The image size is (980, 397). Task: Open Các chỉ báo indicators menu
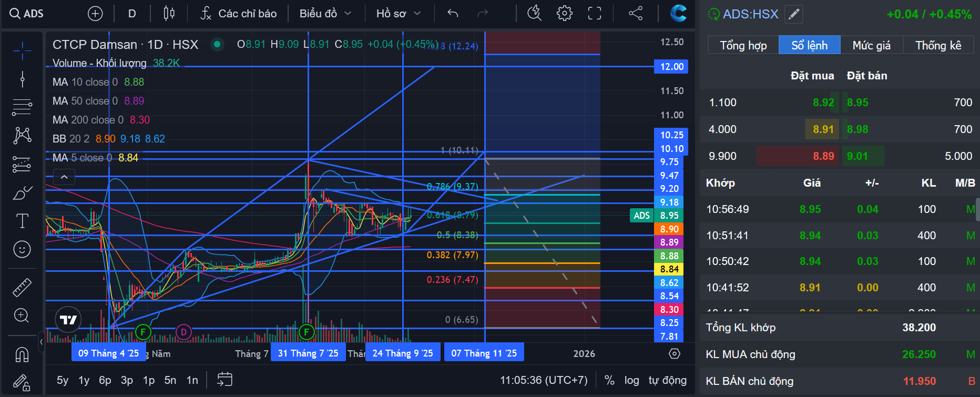coord(239,14)
